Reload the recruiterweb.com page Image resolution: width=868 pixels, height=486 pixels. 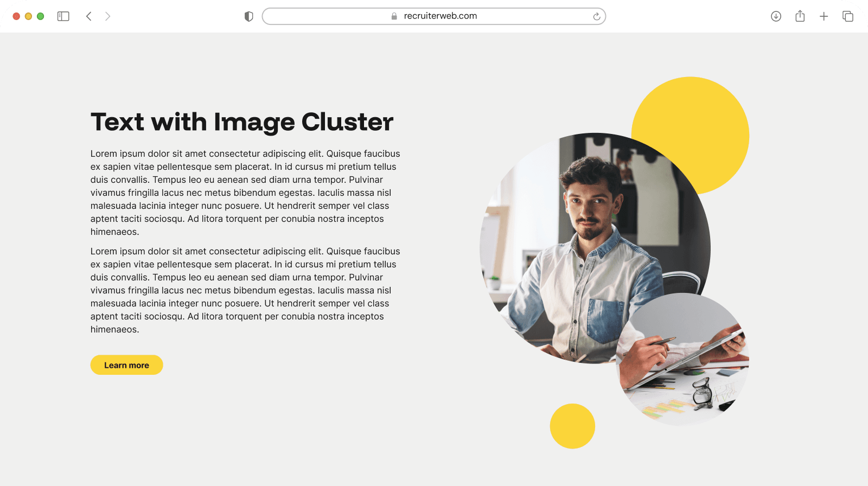[x=596, y=16]
